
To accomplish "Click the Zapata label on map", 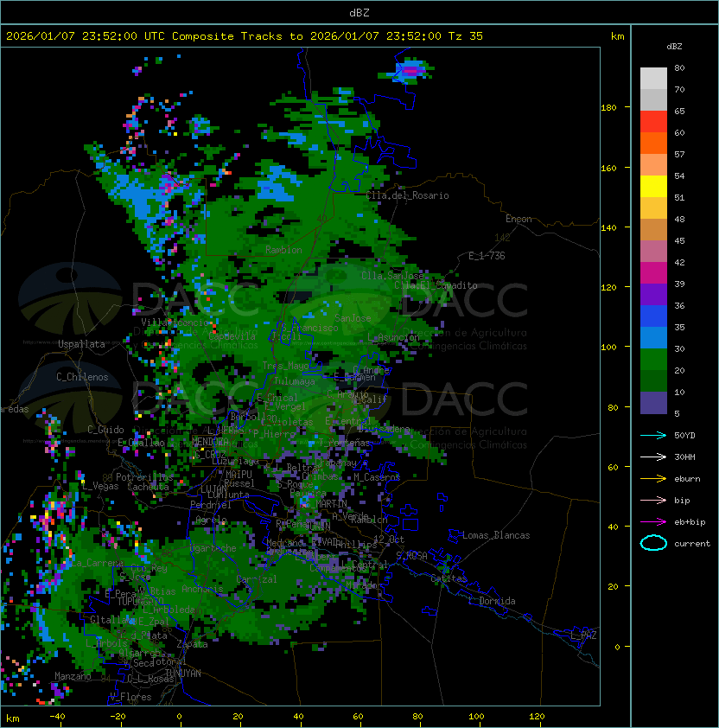I will click(192, 644).
